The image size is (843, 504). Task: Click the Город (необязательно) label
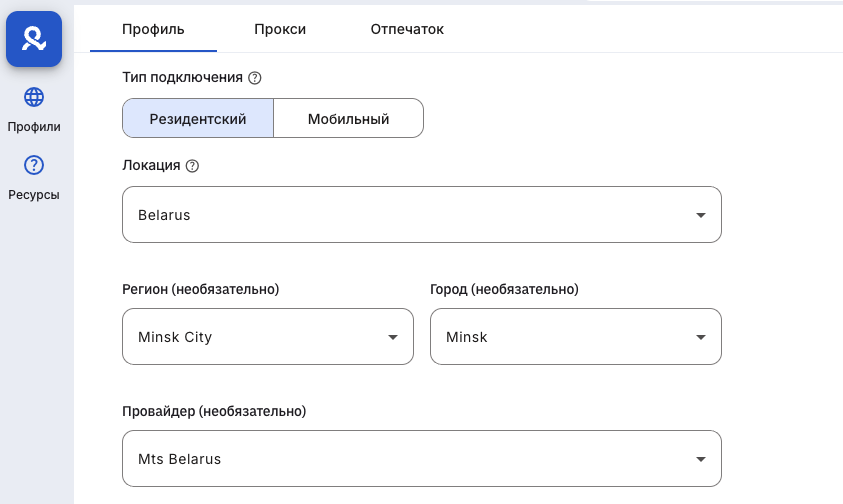[504, 289]
